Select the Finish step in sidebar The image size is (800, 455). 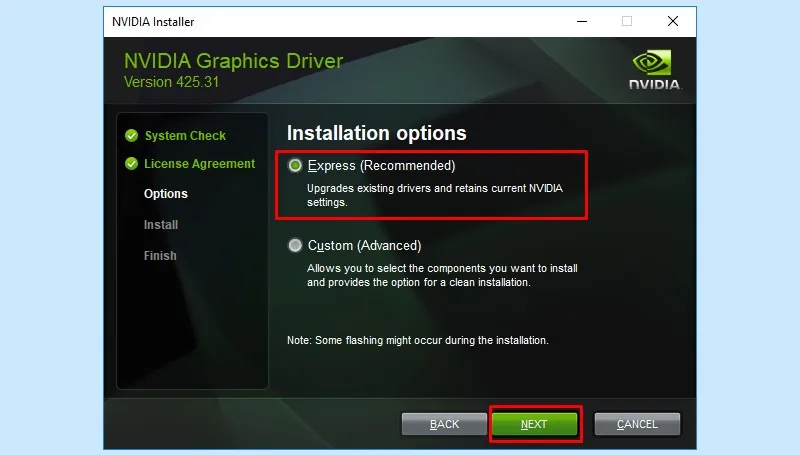pyautogui.click(x=160, y=256)
